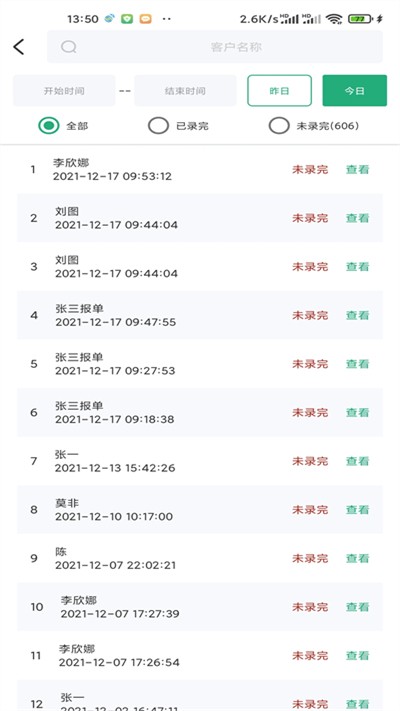Click 未录完 status on row 4
The width and height of the screenshot is (400, 711).
pos(310,315)
